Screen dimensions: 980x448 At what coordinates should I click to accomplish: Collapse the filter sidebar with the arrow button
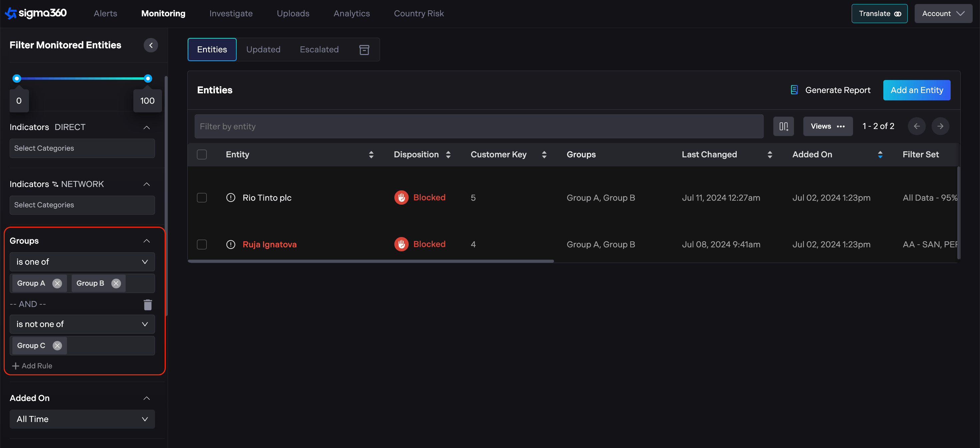151,45
